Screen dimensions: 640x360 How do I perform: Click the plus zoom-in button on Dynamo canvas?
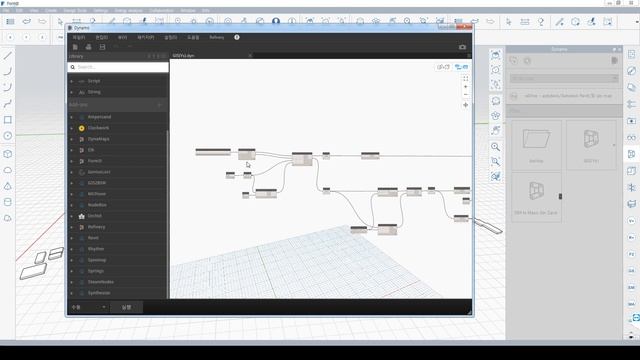(465, 87)
